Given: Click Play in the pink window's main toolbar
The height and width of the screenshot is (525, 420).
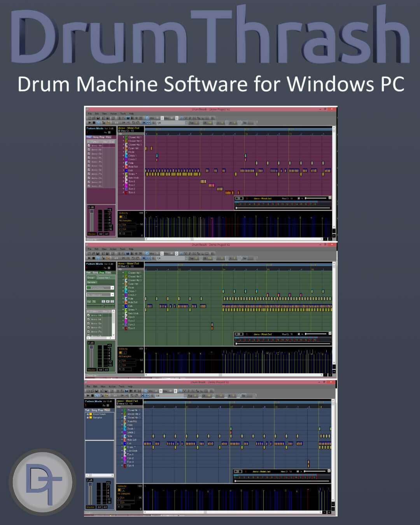Looking at the screenshot, I should pyautogui.click(x=89, y=123).
